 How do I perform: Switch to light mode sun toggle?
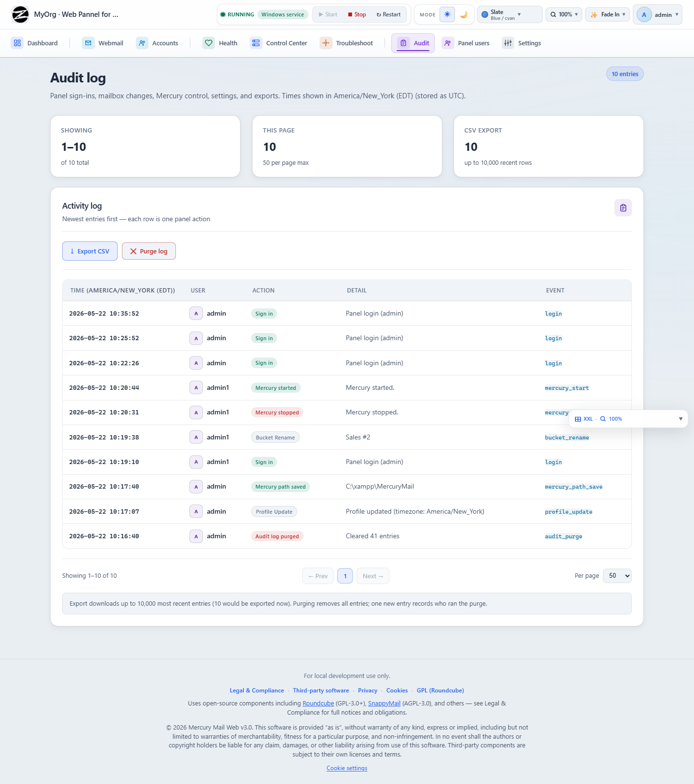click(x=447, y=14)
